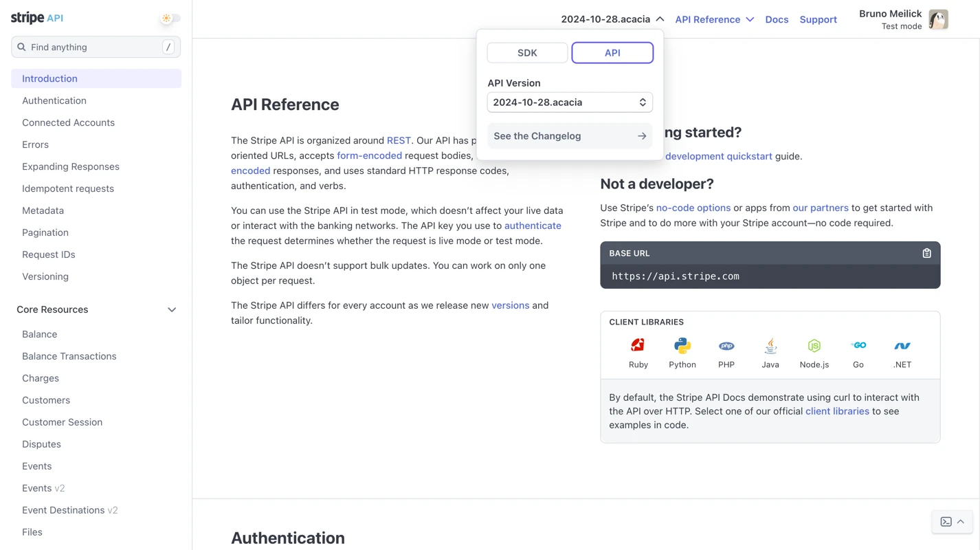The height and width of the screenshot is (550, 980).
Task: Toggle the light/dark theme switch
Action: (170, 19)
